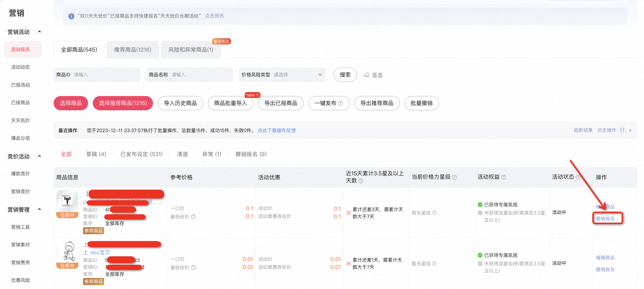The height and width of the screenshot is (289, 644).
Task: Collapse the 营销活动 sidebar section
Action: [39, 32]
